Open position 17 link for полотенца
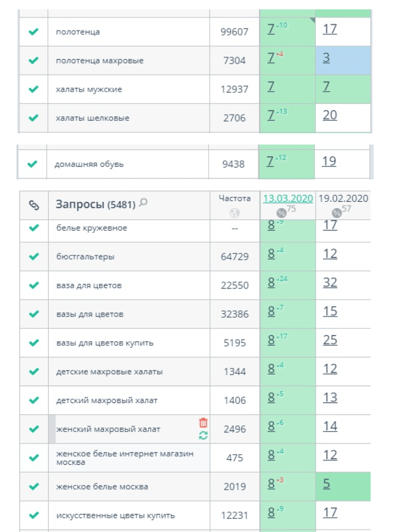This screenshot has height=532, width=403. pos(330,29)
